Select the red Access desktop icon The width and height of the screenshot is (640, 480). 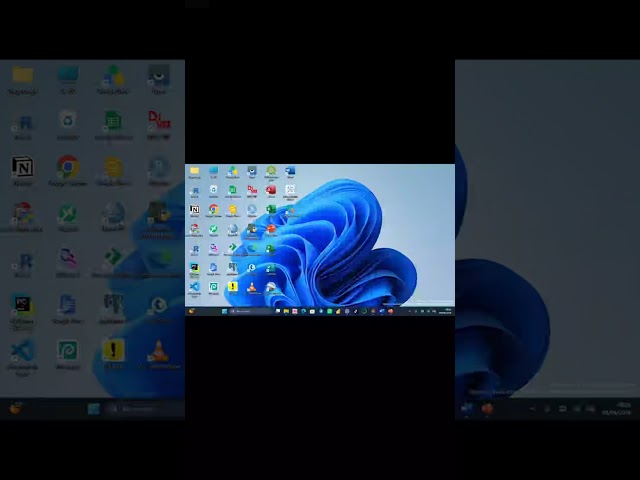point(271,190)
